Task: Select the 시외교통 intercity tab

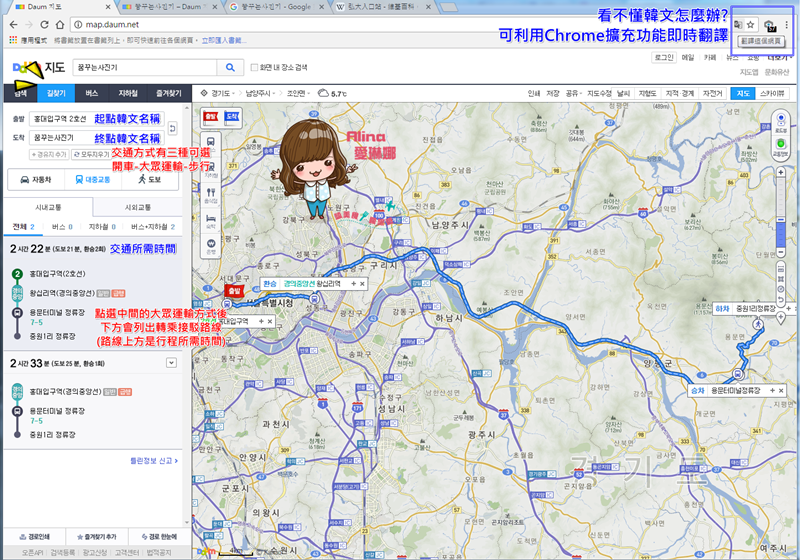Action: click(x=138, y=208)
